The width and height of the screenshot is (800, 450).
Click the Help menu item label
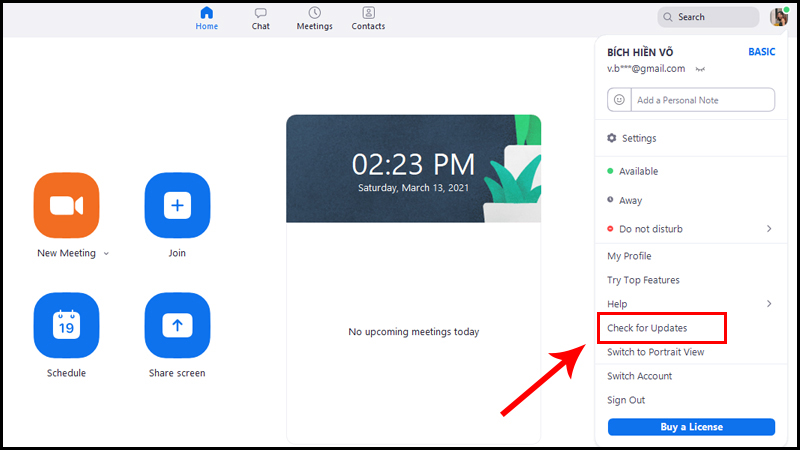click(x=617, y=304)
